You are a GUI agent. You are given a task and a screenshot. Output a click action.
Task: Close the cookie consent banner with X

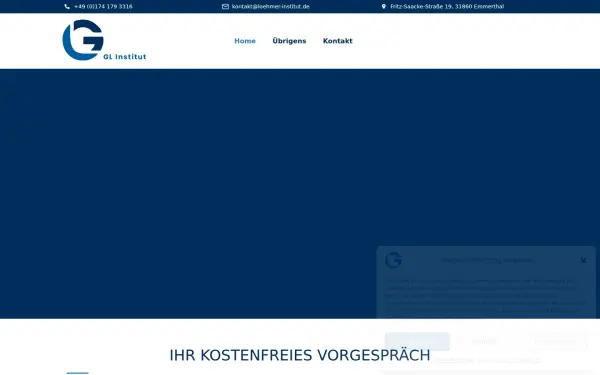(583, 260)
